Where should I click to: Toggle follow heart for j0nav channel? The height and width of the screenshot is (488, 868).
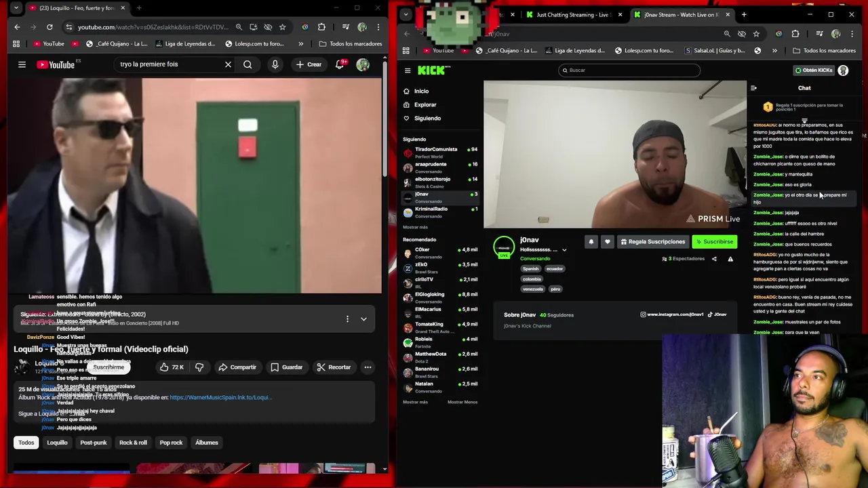[x=607, y=242]
